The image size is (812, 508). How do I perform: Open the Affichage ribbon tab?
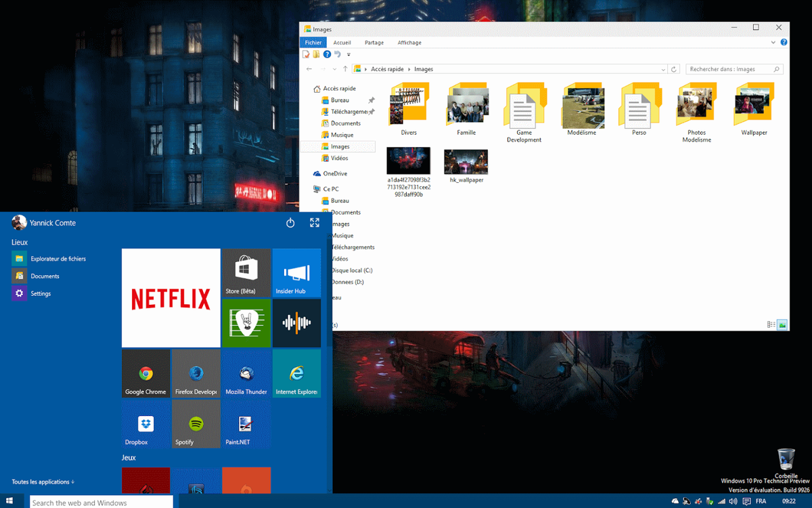tap(409, 42)
